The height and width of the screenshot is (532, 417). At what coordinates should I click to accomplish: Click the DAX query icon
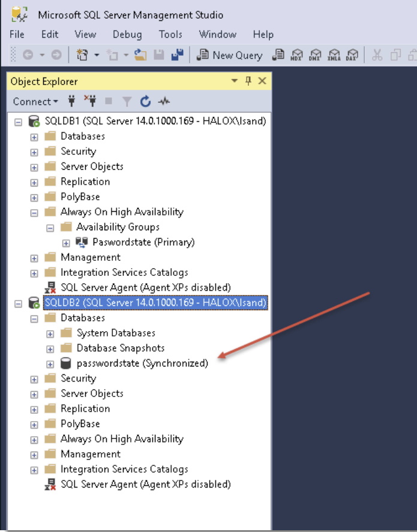point(352,55)
